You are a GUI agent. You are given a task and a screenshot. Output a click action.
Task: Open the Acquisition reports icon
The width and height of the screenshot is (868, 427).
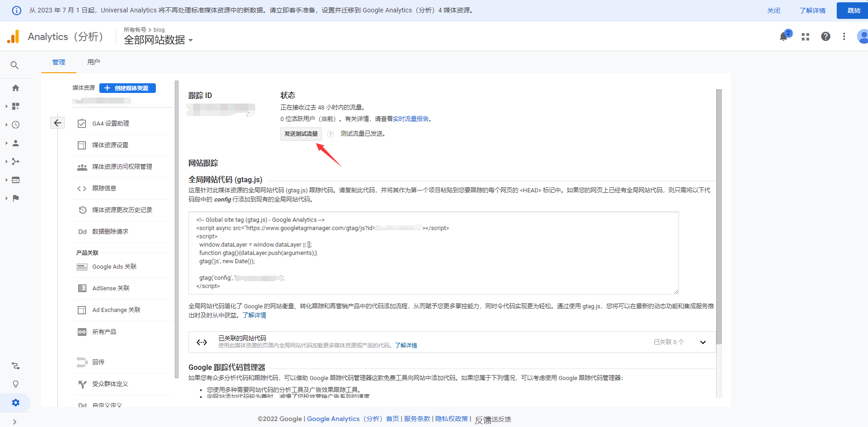pos(16,162)
